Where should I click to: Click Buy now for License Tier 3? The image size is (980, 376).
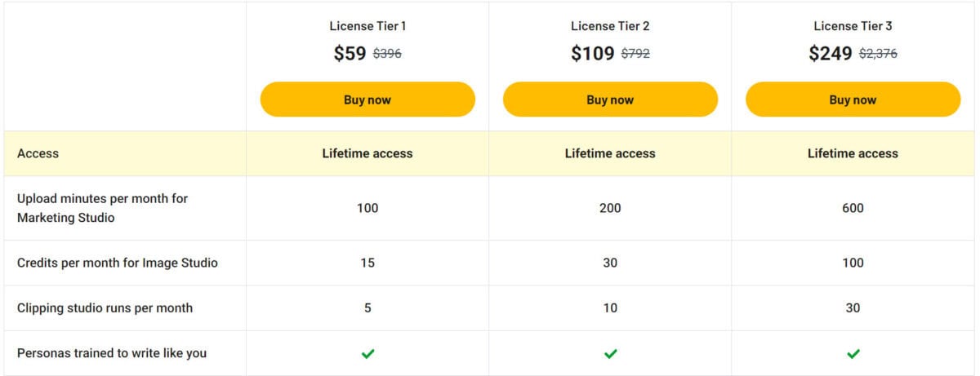click(x=853, y=100)
